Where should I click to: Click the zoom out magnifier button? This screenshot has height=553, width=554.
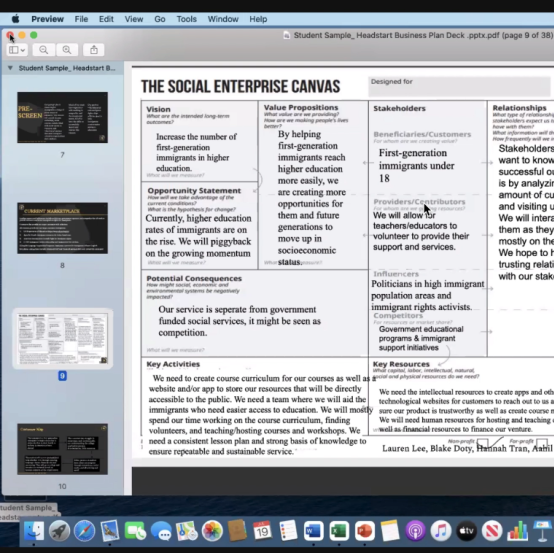click(x=43, y=50)
